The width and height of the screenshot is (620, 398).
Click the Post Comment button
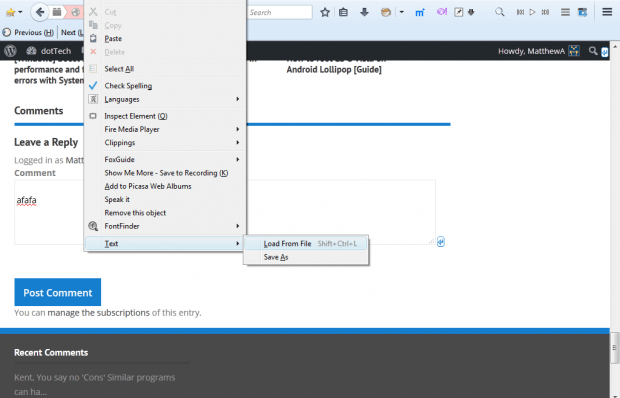point(58,292)
